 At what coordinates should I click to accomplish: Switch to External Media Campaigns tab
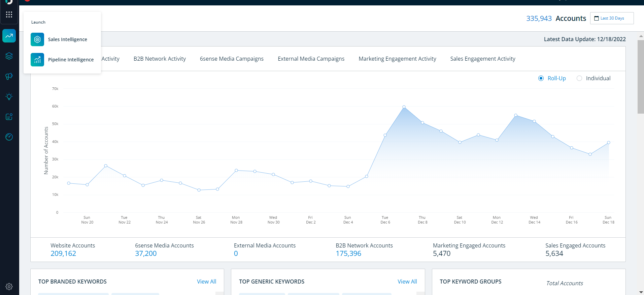[311, 59]
